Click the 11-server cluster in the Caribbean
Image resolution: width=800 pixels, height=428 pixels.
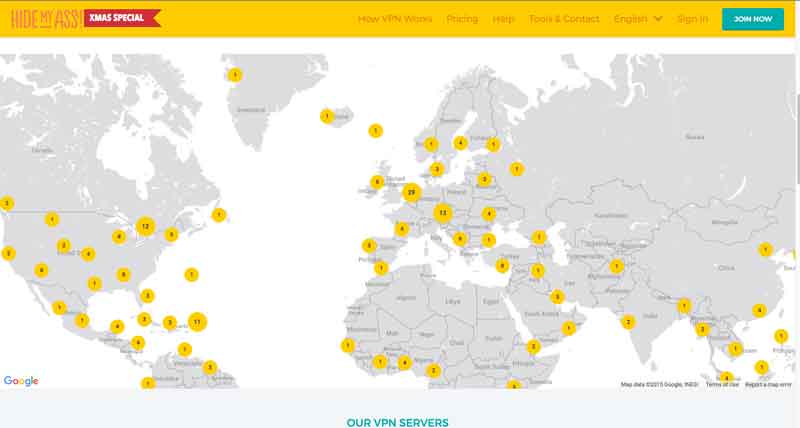(198, 322)
